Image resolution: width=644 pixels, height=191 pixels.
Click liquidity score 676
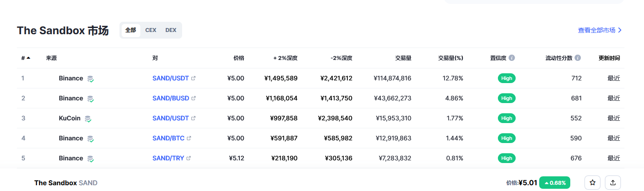[x=576, y=158]
